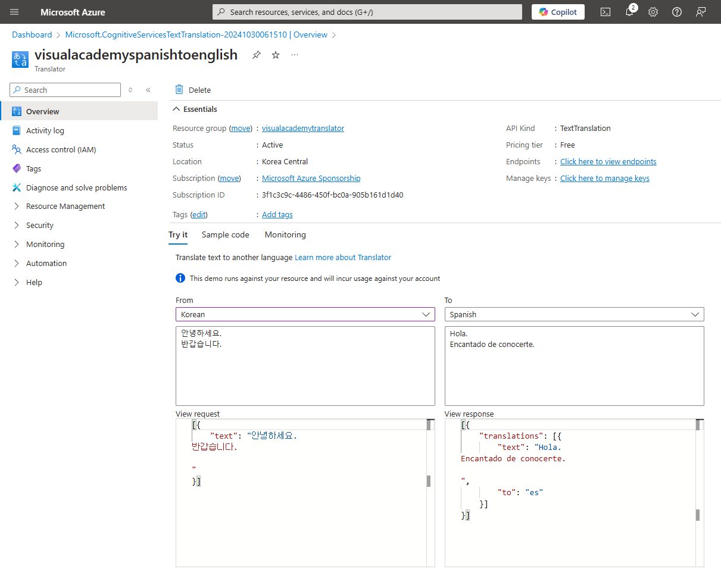721x588 pixels.
Task: Open the Help question mark icon
Action: pyautogui.click(x=677, y=12)
